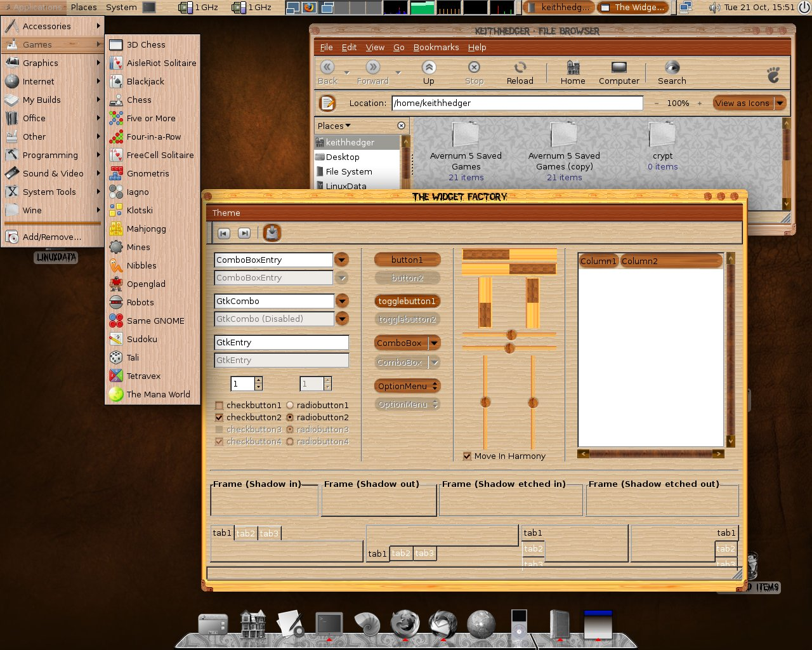Activate togglebutton1

[407, 301]
